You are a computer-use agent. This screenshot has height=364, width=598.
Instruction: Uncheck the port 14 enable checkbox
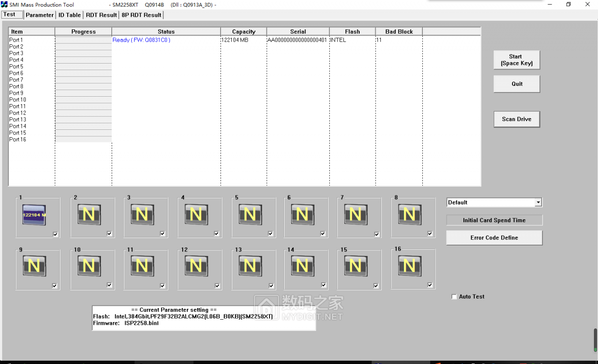(x=324, y=285)
